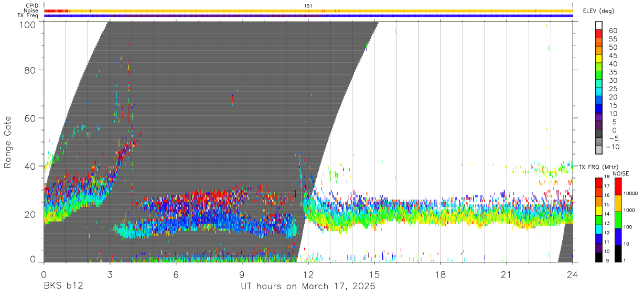
Task: Select the CPID value "191"
Action: [308, 6]
